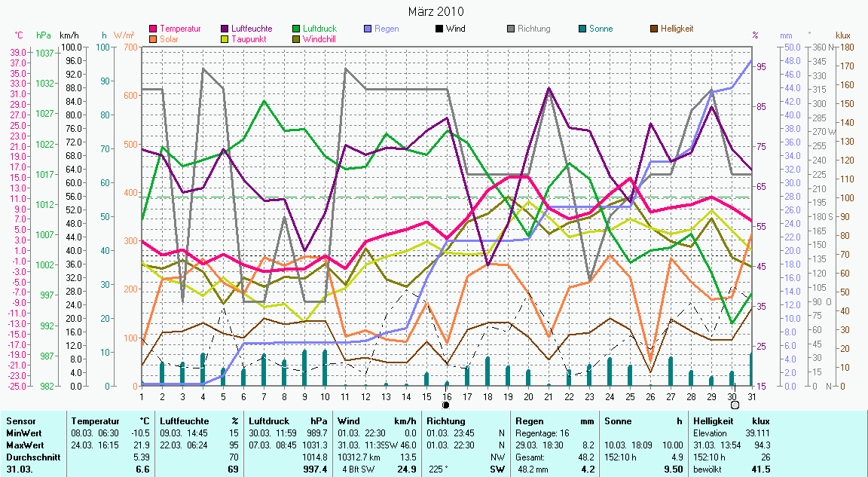Click the orange Solar legend swatch
This screenshot has height=477, width=868.
click(x=154, y=38)
